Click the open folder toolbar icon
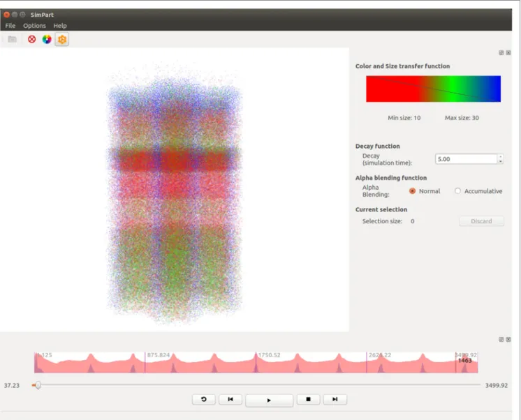This screenshot has width=521, height=420. coord(13,39)
